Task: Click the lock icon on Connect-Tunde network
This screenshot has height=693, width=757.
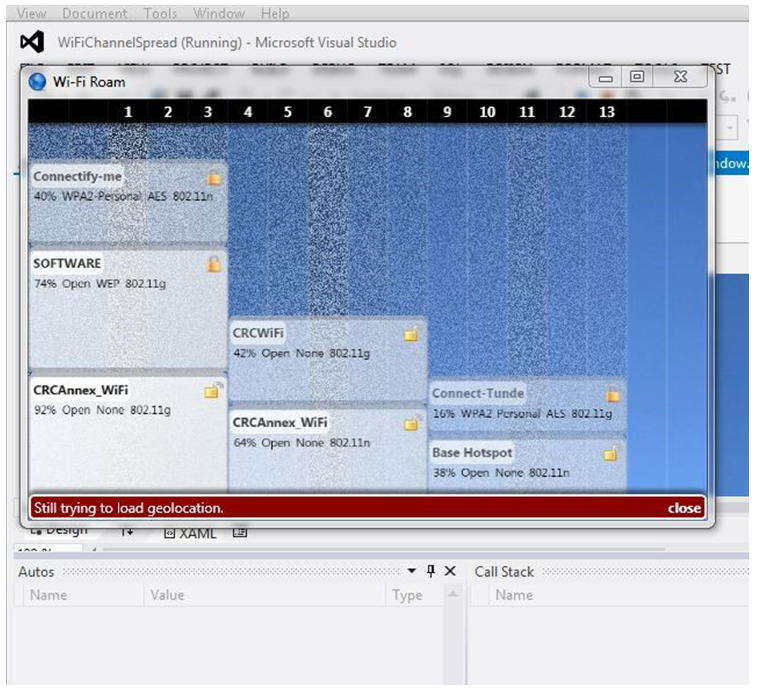Action: (612, 395)
